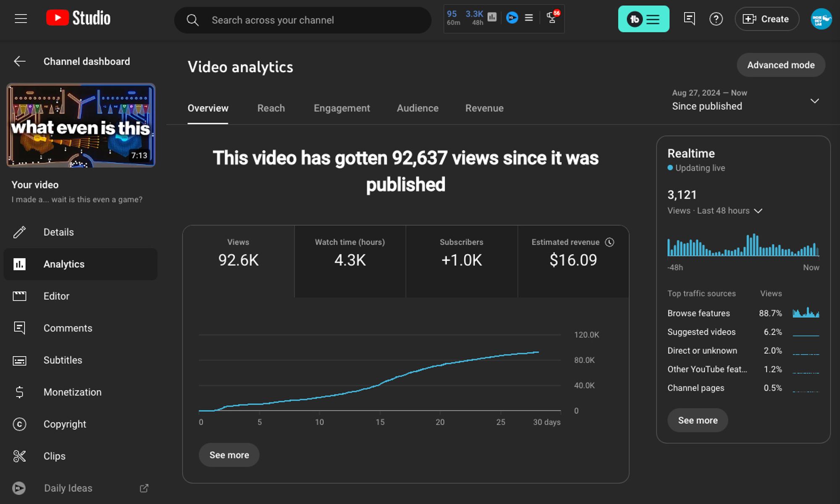Click the Editor sidebar icon

(x=20, y=296)
